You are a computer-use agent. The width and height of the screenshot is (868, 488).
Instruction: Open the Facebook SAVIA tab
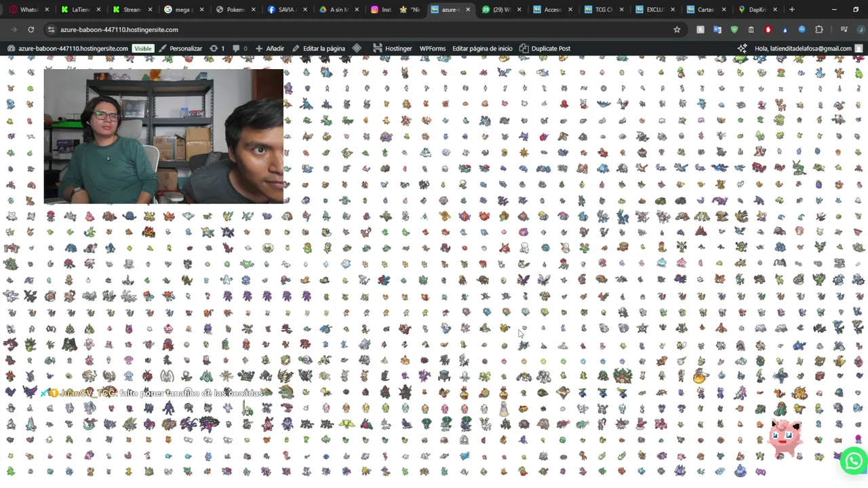coord(288,9)
